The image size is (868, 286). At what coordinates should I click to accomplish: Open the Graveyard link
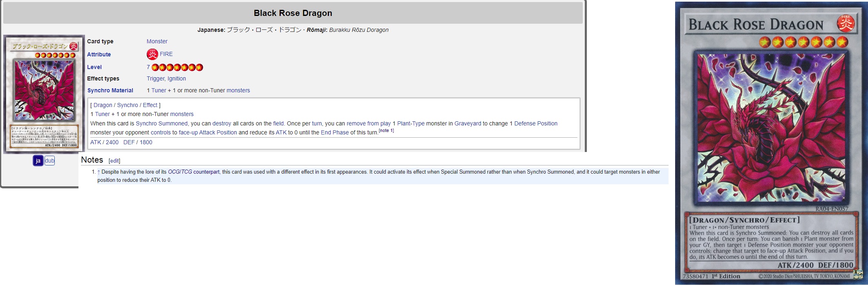468,123
